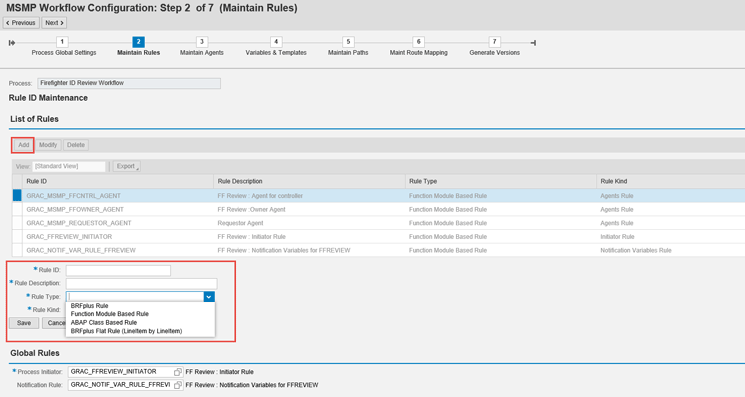Choose BRFplus Rule from the list

point(89,306)
